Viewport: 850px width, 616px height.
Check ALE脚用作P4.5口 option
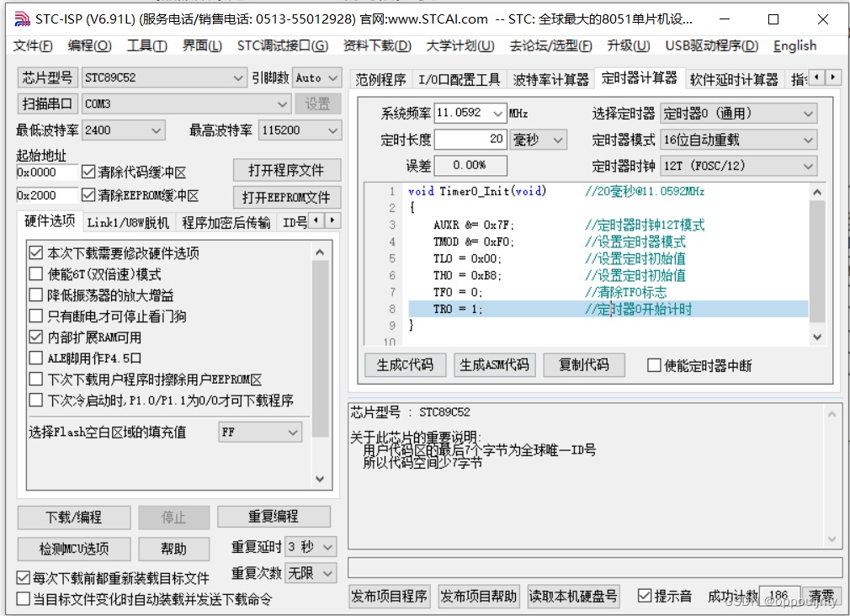(36, 358)
